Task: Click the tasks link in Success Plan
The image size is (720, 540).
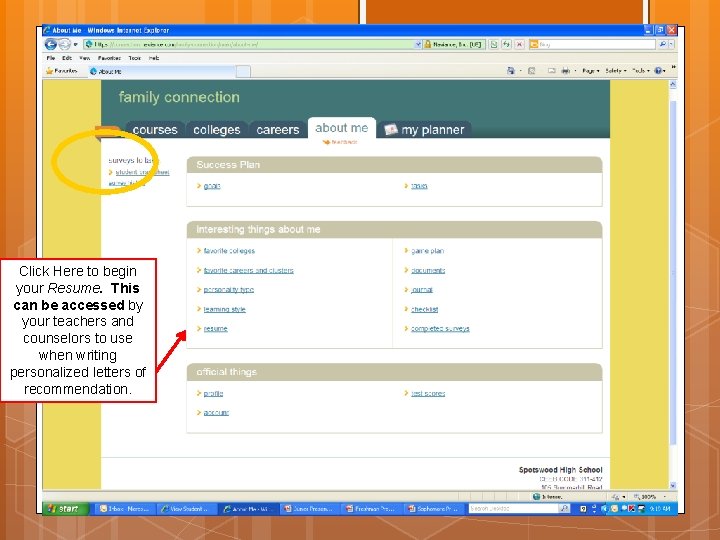Action: [419, 186]
